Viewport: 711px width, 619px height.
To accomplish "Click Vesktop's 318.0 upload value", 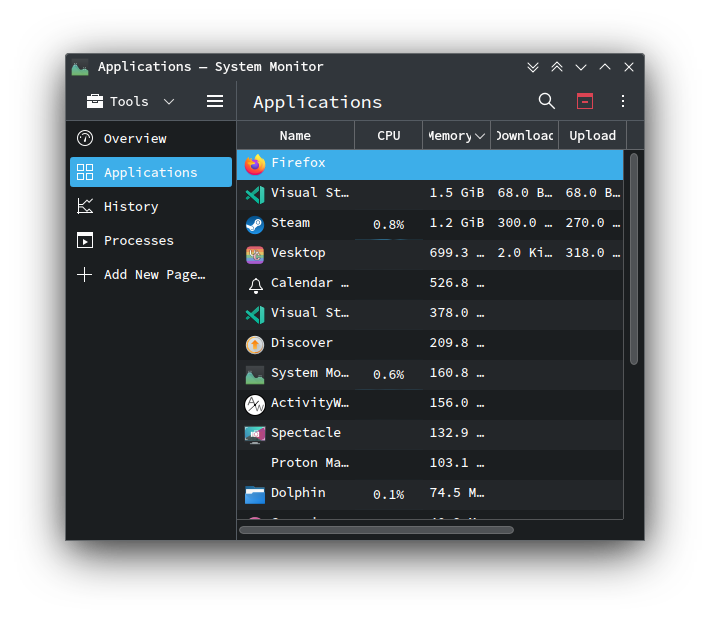I will click(x=593, y=253).
